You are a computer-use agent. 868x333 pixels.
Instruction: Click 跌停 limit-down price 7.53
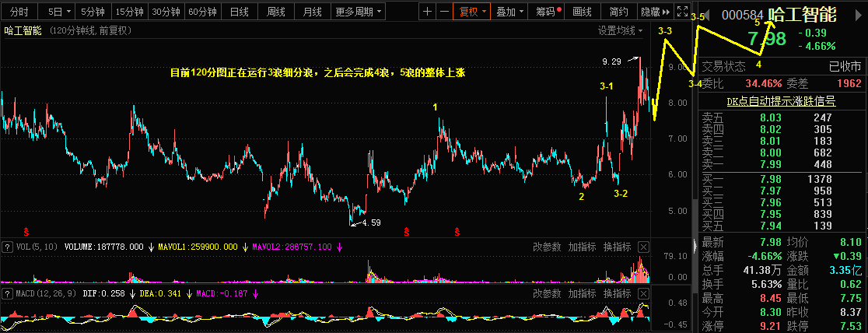(x=850, y=325)
